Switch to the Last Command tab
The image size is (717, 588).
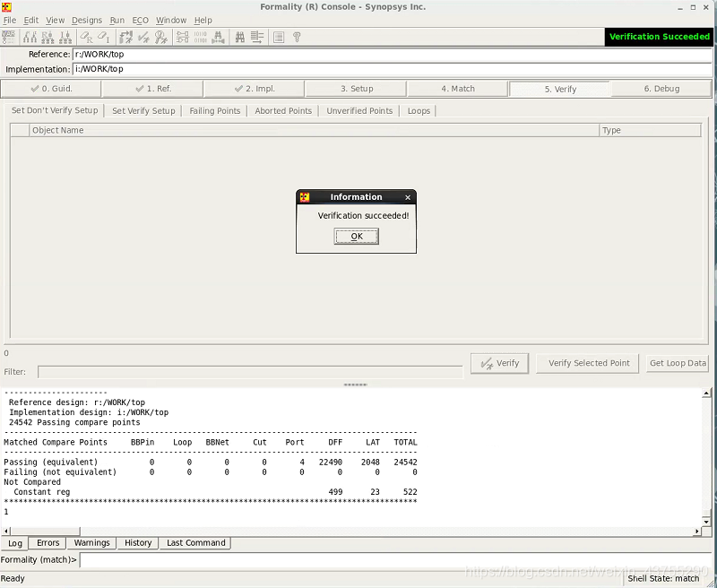195,542
